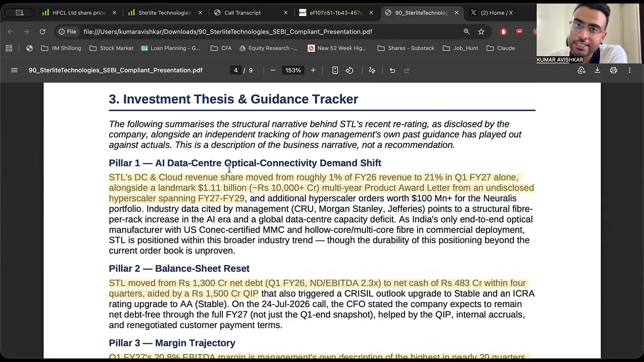Screen dimensions: 644x362
Task: Open the New 52 Week High bookmark
Action: tap(337, 48)
